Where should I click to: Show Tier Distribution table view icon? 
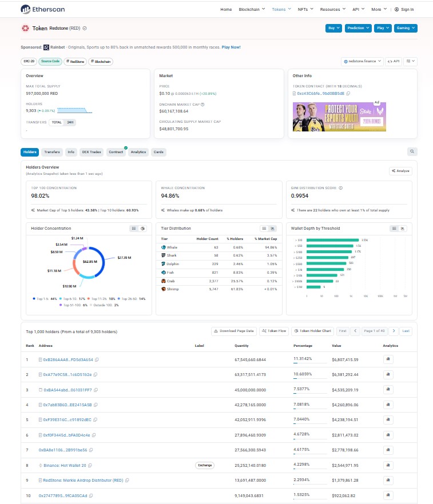coord(264,229)
